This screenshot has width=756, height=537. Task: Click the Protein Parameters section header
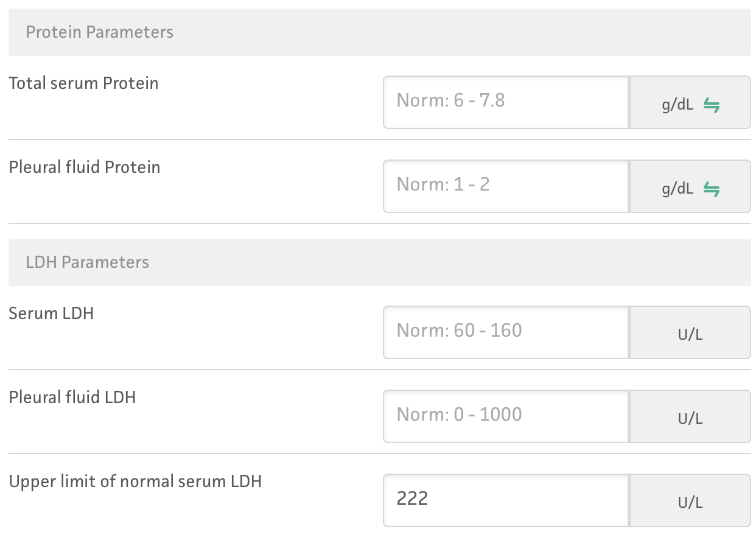click(x=100, y=32)
